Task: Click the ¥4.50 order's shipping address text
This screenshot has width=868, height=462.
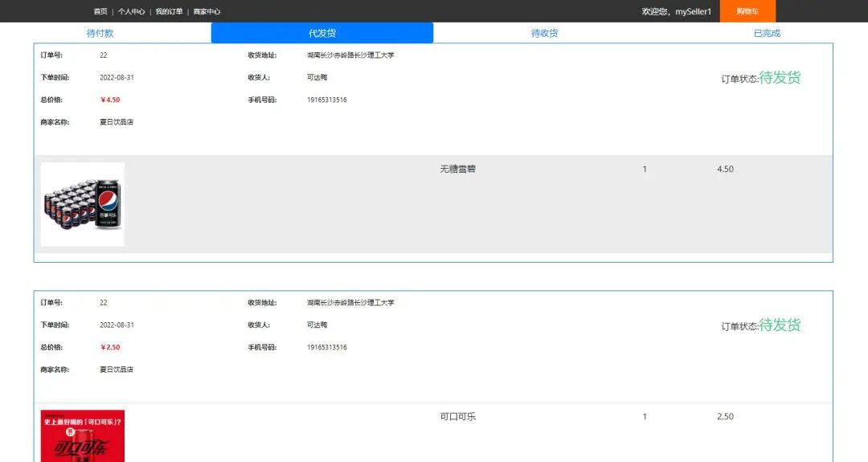Action: (x=350, y=55)
